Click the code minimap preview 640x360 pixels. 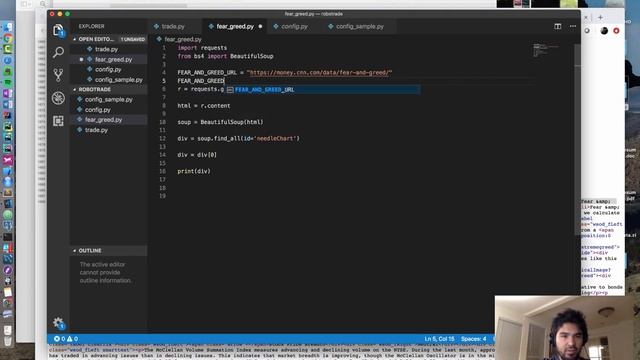[545, 50]
